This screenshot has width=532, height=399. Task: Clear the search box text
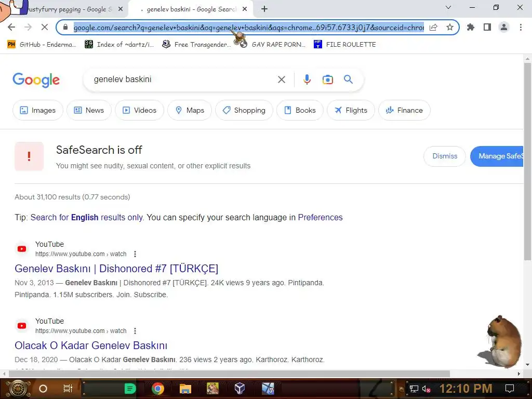[281, 79]
